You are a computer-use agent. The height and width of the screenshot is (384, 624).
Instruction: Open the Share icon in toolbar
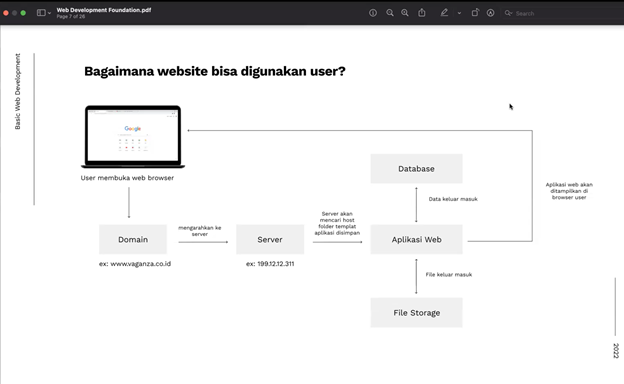422,13
